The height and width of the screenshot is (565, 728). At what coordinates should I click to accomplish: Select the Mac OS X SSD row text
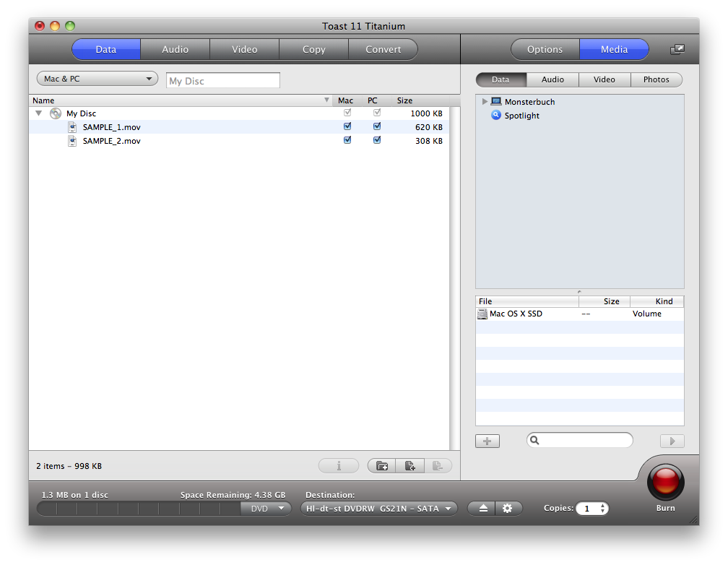click(x=516, y=314)
